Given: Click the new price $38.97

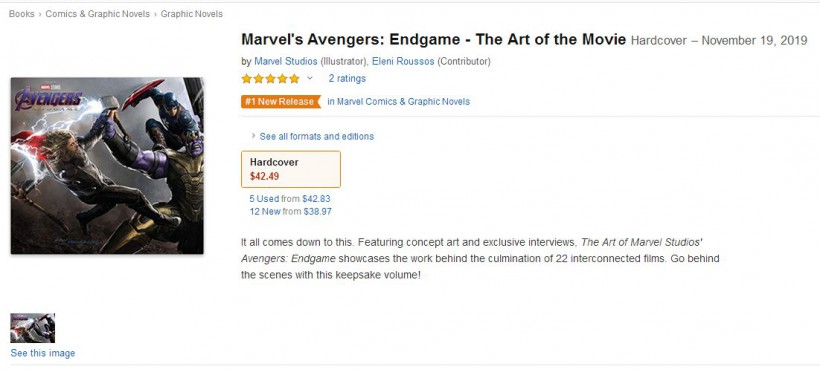Looking at the screenshot, I should pos(317,212).
